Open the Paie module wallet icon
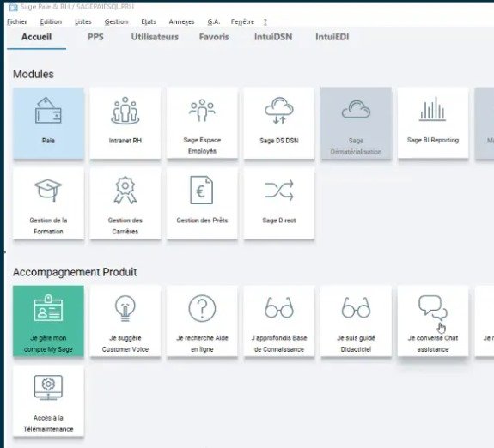The width and height of the screenshot is (494, 448). [48, 110]
